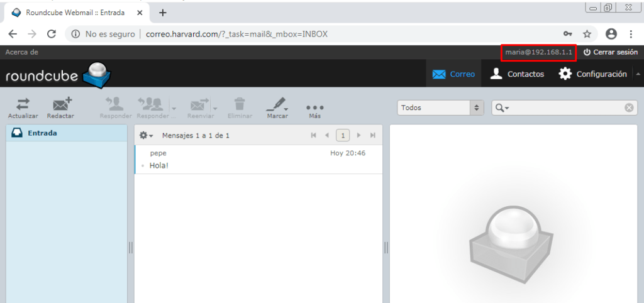Open the Acerca de link
Screen dimensions: 644x303
pos(22,52)
